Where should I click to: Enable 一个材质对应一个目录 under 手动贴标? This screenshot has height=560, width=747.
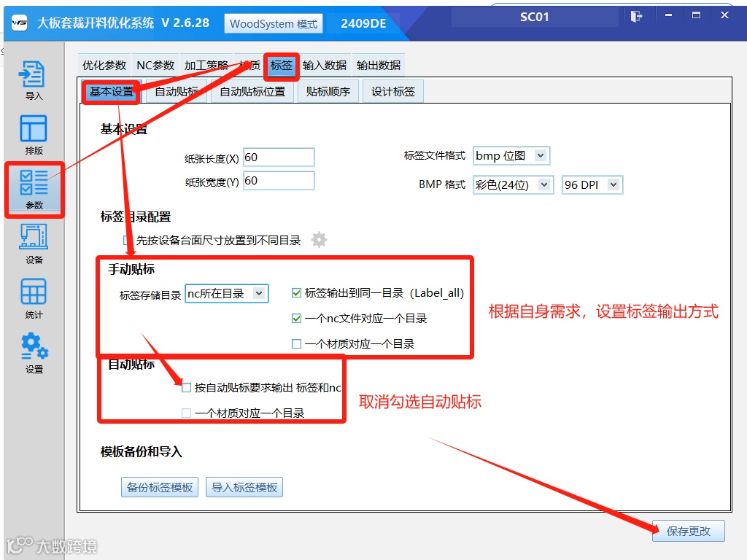296,343
